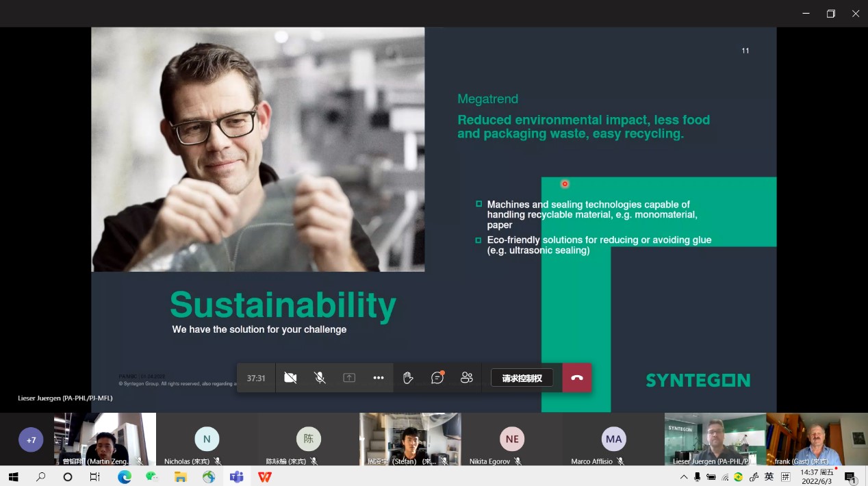The image size is (868, 486).
Task: Turn on the camera in meeting toolbar
Action: (x=290, y=378)
